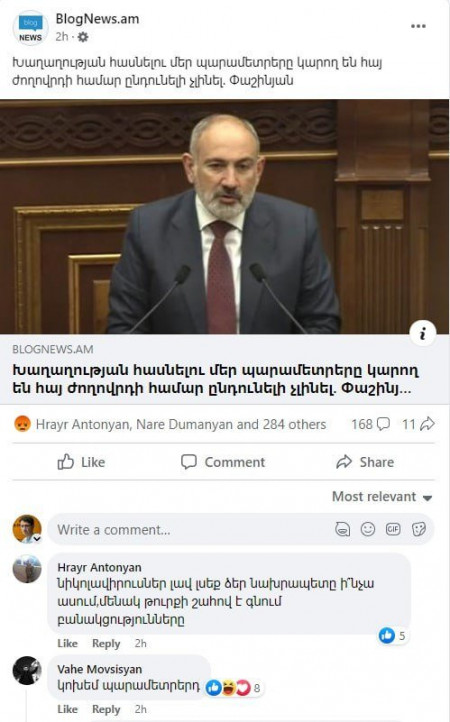
Task: Click the Comment button under the post
Action: [223, 462]
